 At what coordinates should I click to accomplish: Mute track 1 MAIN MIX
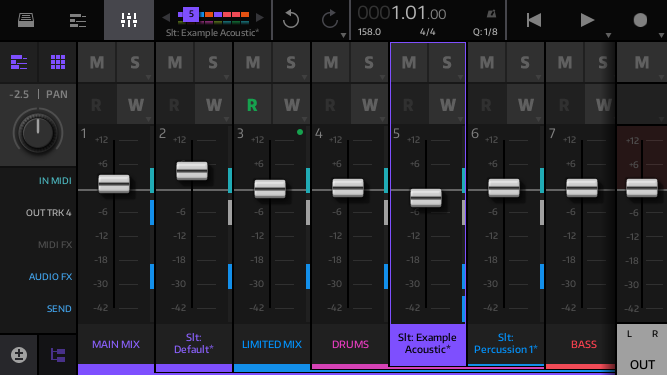click(97, 62)
